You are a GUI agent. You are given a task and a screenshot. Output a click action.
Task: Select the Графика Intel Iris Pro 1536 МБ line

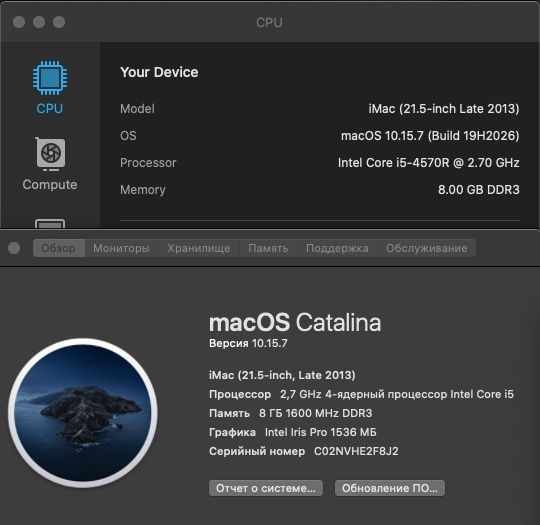click(x=293, y=432)
